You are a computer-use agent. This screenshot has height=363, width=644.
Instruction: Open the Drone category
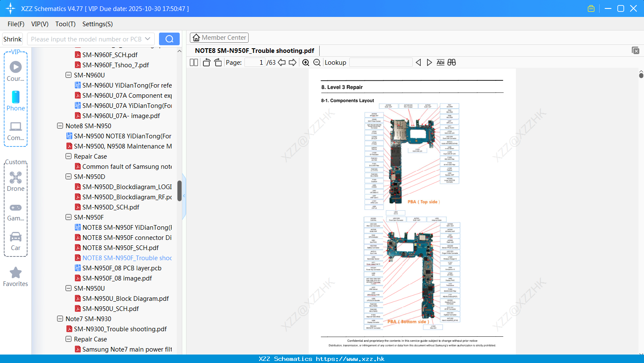coord(16,181)
